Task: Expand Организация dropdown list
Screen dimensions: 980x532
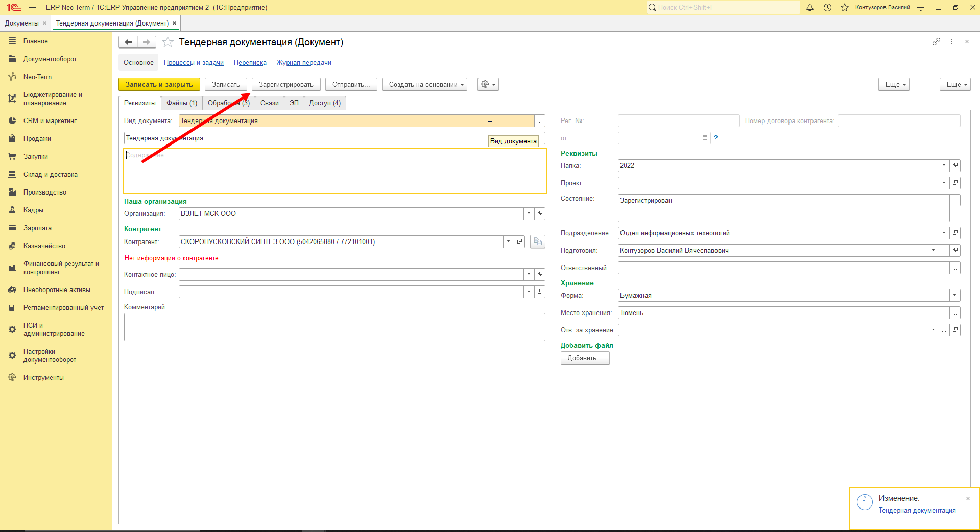Action: coord(529,213)
